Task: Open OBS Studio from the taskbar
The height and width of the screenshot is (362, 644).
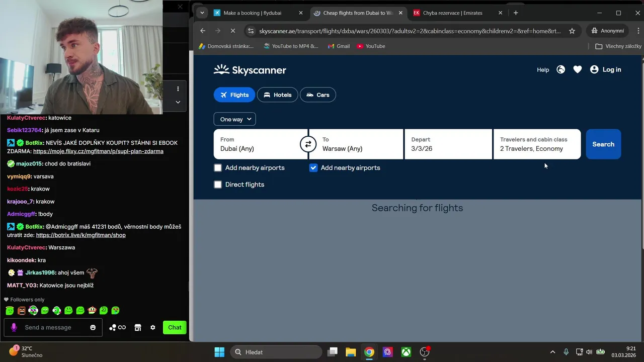Action: point(425,352)
